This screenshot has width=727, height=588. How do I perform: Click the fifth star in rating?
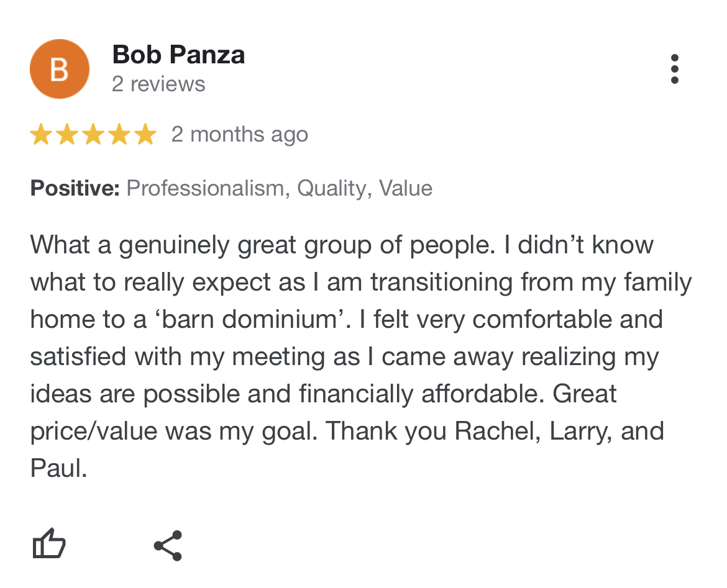(x=145, y=134)
